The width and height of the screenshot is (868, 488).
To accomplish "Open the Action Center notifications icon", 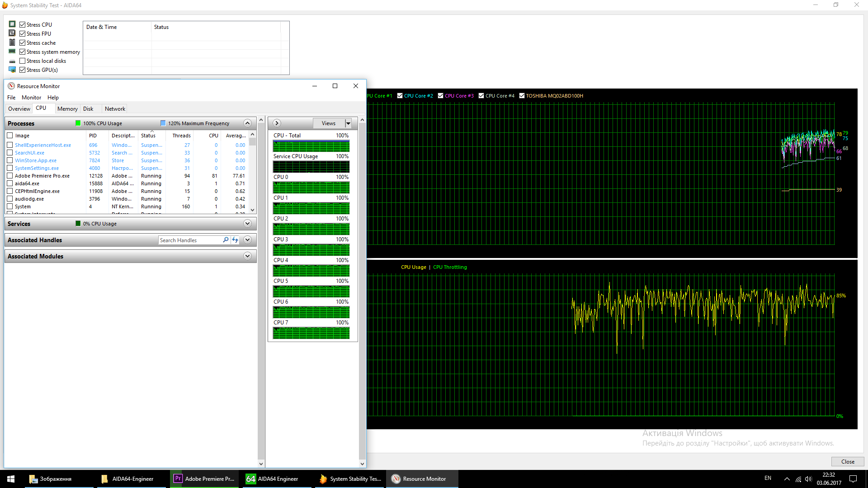I will 853,479.
